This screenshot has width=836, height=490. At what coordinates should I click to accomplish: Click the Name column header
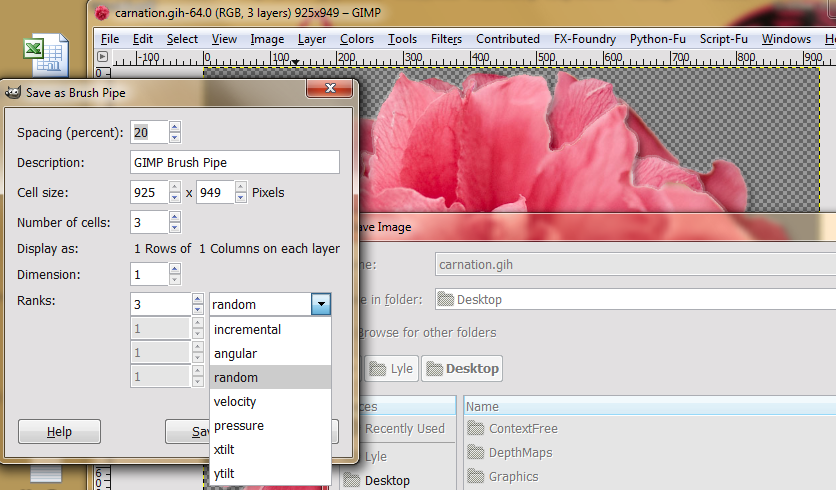coord(649,406)
